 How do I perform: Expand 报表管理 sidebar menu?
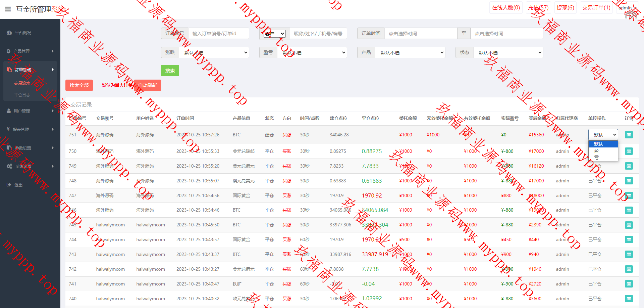tap(30, 129)
